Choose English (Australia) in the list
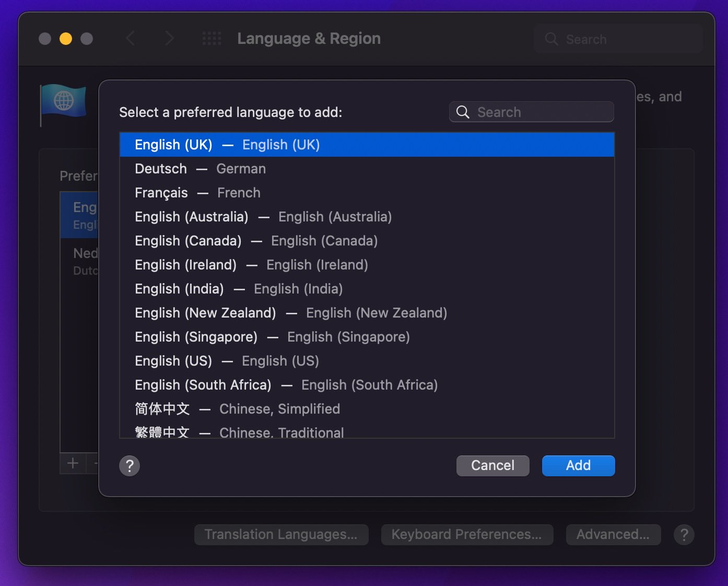This screenshot has height=586, width=728. 263,217
